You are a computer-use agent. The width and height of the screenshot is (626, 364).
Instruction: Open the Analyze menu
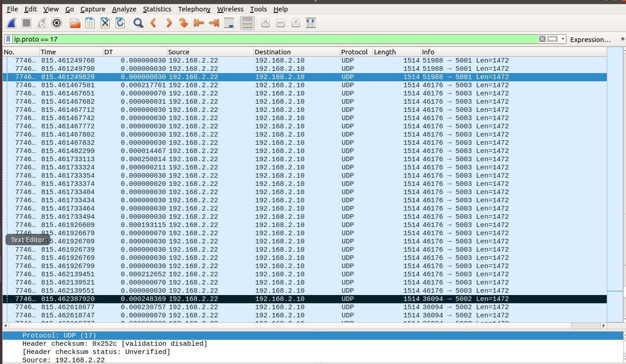(124, 9)
